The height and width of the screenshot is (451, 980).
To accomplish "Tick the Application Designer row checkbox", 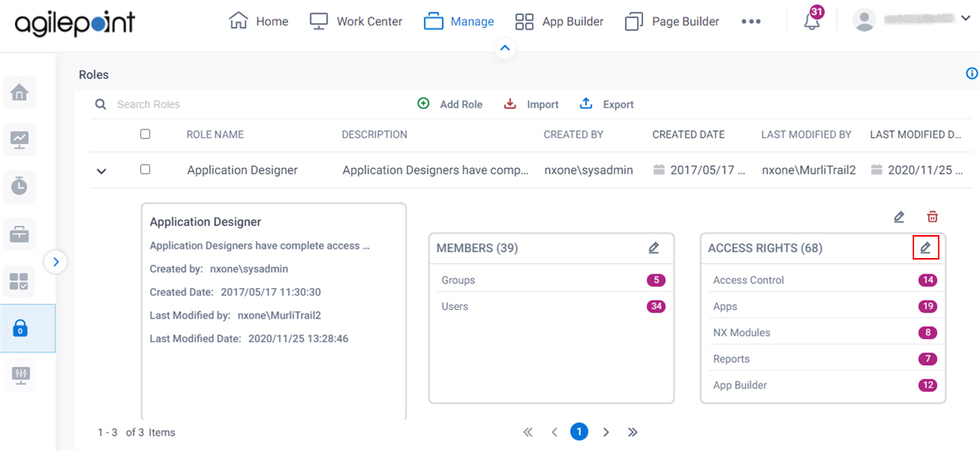I will (145, 169).
